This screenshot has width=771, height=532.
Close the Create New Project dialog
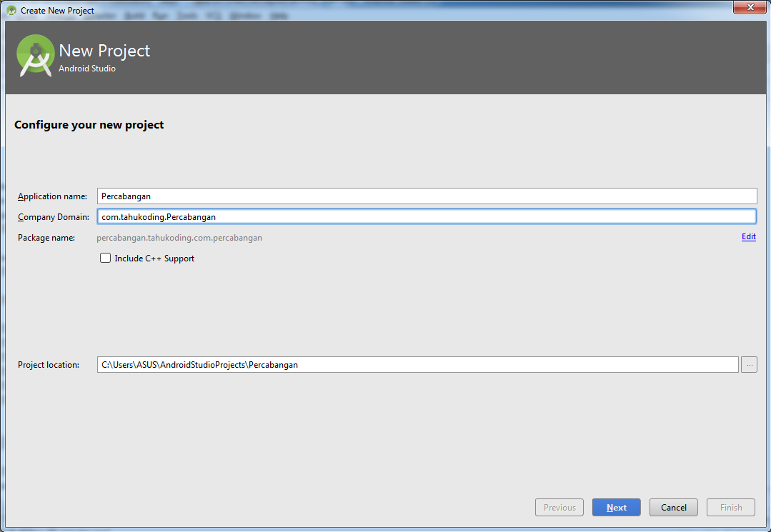(x=750, y=7)
